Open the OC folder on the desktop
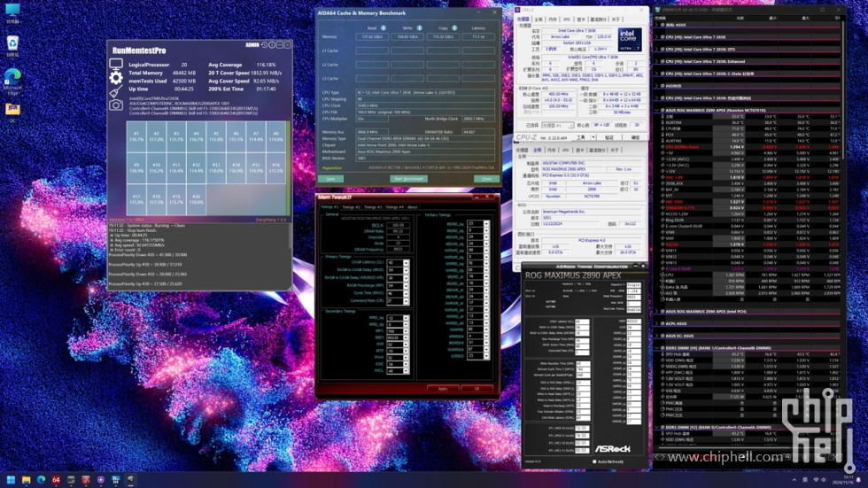 [x=12, y=112]
